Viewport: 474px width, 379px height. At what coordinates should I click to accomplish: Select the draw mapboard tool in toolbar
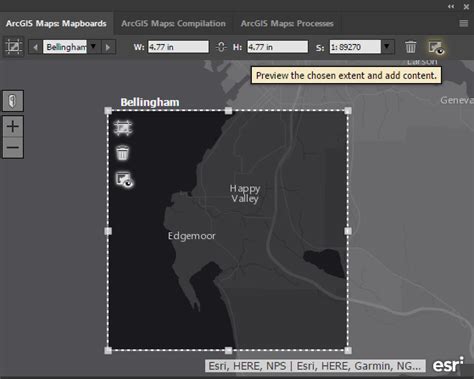point(13,47)
